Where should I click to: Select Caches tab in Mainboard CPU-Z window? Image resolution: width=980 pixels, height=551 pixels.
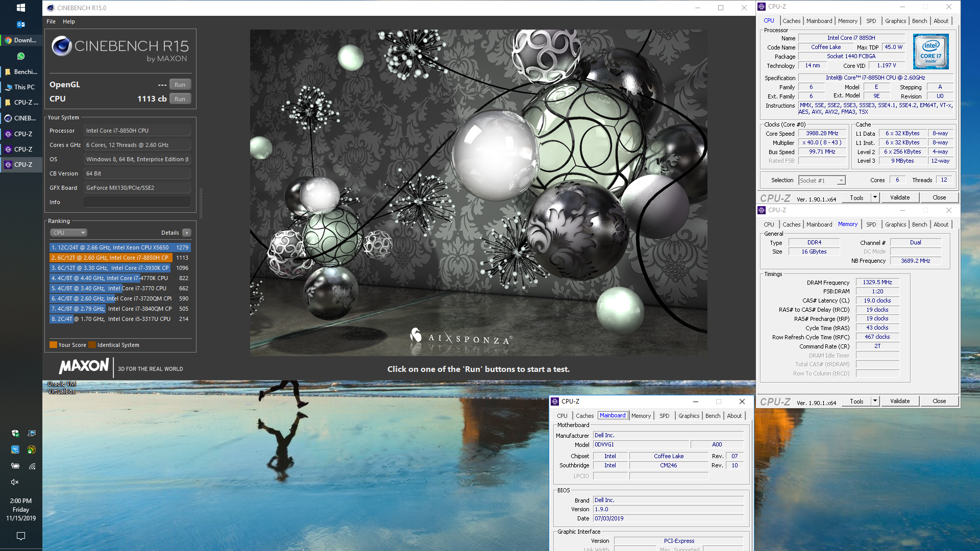click(x=584, y=416)
